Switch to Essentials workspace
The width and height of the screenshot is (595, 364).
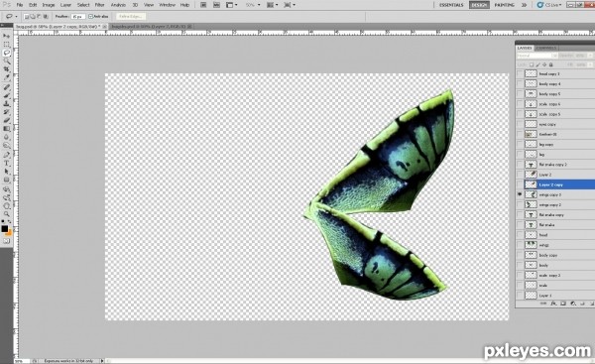(451, 5)
